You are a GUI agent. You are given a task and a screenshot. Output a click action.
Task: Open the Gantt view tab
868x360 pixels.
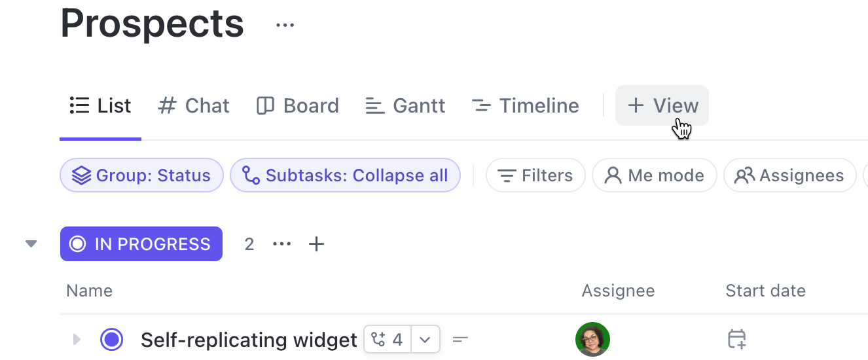pyautogui.click(x=405, y=106)
